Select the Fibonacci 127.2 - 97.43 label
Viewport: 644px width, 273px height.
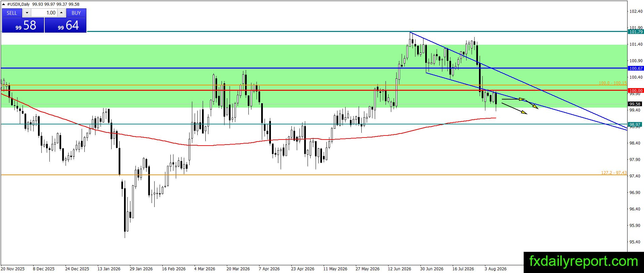click(614, 173)
